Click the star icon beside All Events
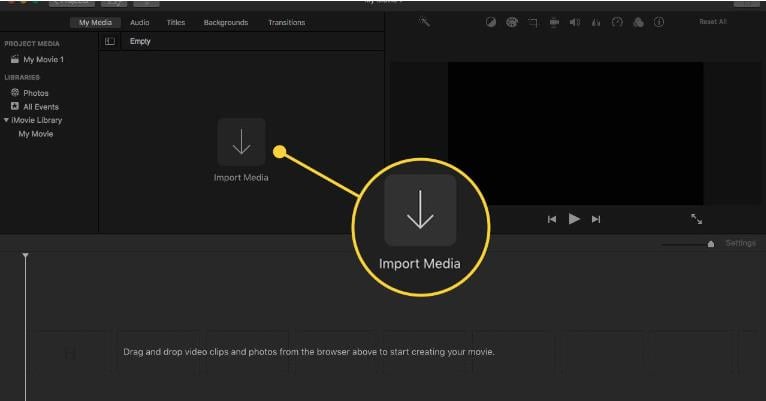The width and height of the screenshot is (766, 401). 15,106
